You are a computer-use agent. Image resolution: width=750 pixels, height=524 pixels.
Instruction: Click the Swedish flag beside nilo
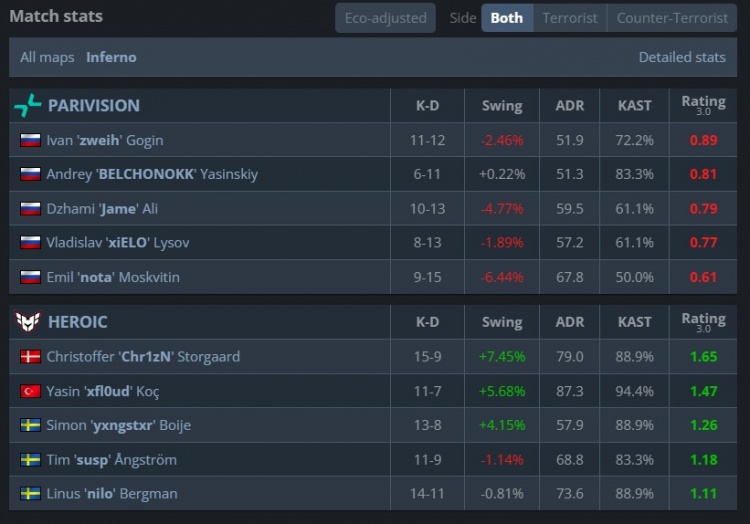click(x=30, y=494)
